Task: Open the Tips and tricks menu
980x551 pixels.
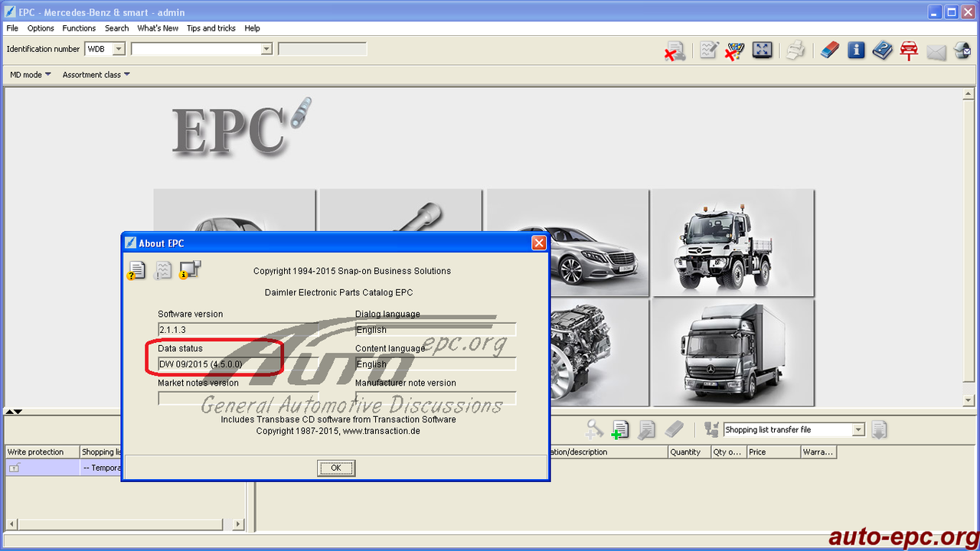Action: (x=211, y=28)
